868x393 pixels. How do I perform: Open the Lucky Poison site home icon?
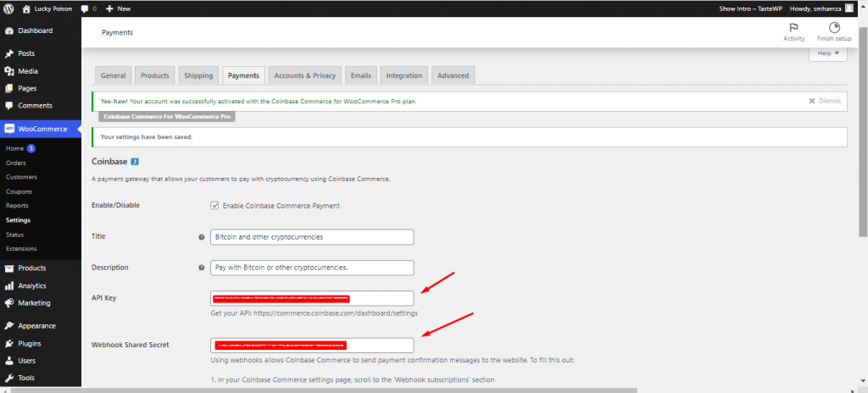(x=26, y=8)
